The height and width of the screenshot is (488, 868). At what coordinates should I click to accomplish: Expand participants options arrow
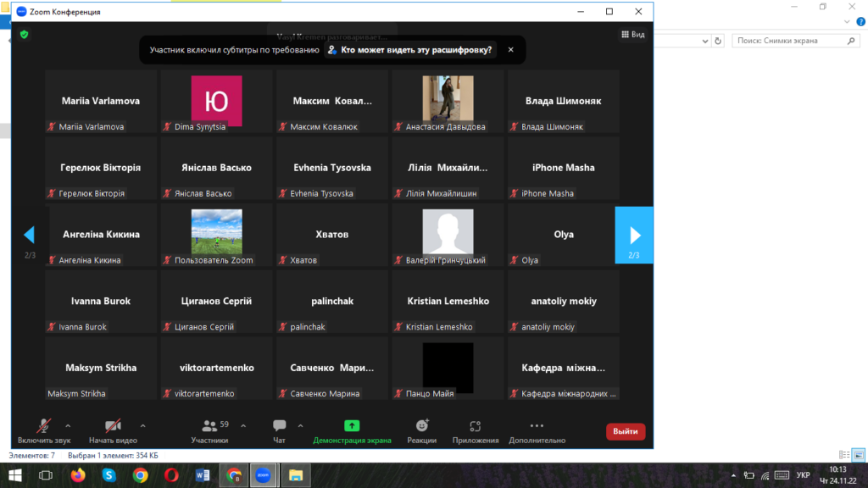point(243,426)
